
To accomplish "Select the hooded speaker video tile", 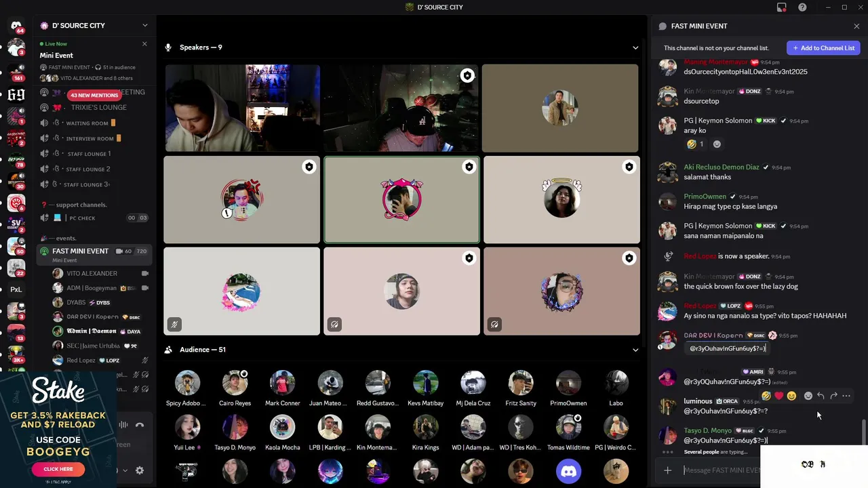I will pos(243,108).
